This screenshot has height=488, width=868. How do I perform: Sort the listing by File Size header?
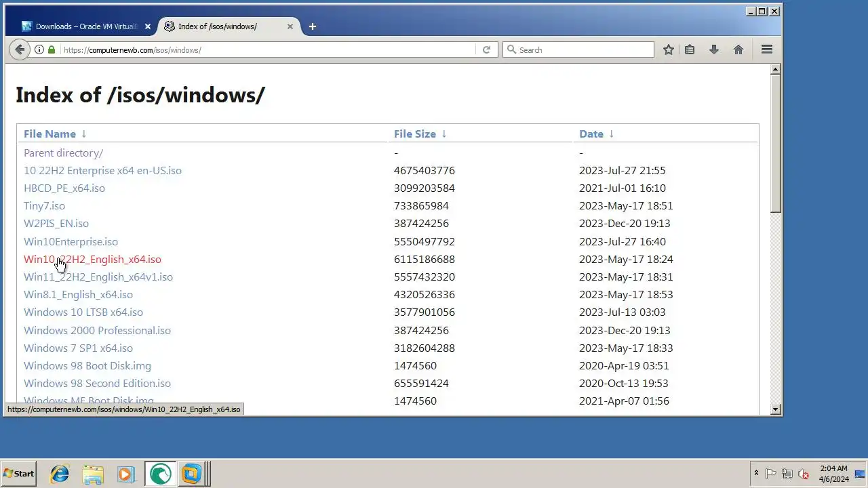(x=415, y=134)
